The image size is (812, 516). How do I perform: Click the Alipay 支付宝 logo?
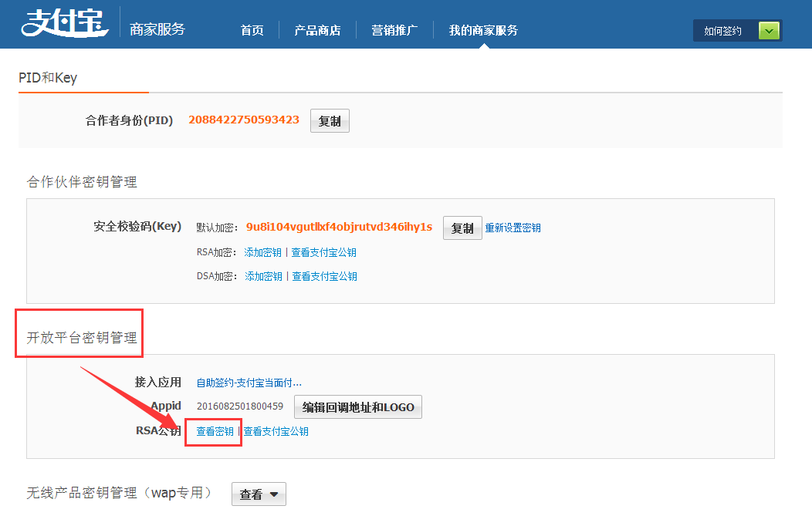coord(66,24)
